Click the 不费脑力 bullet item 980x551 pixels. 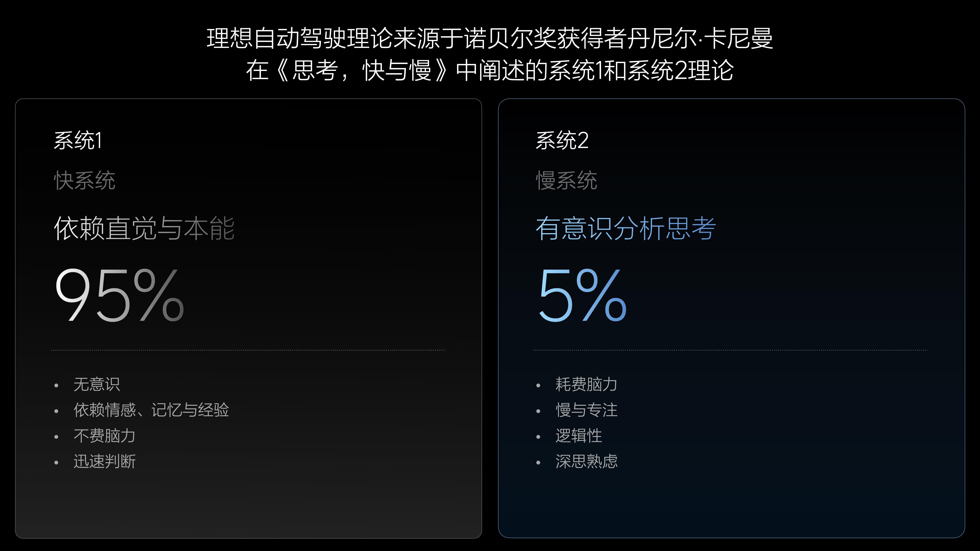pos(104,436)
